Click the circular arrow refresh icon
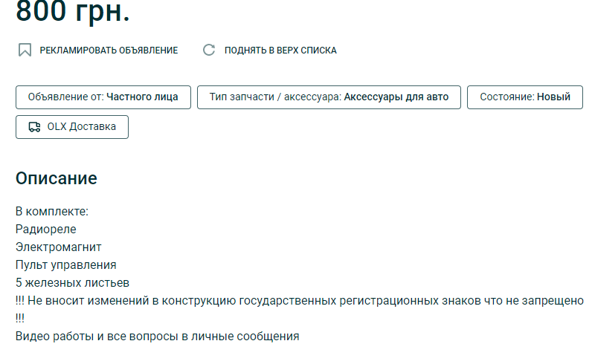 [209, 51]
